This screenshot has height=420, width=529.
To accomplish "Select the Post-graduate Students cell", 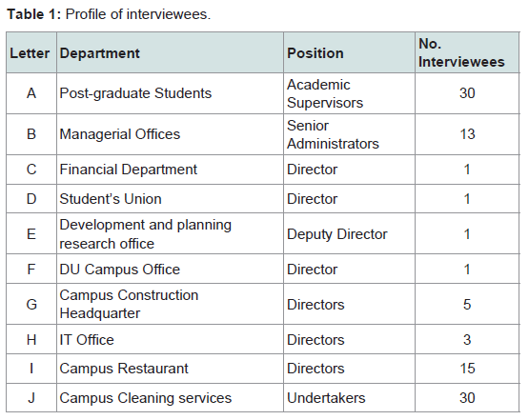I will pos(170,93).
